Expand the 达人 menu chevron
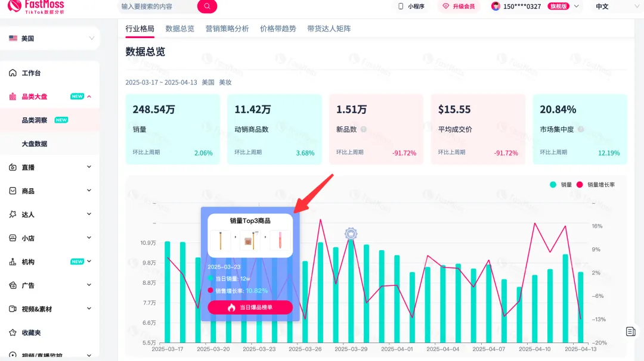Viewport: 644px width, 361px height. pyautogui.click(x=89, y=214)
